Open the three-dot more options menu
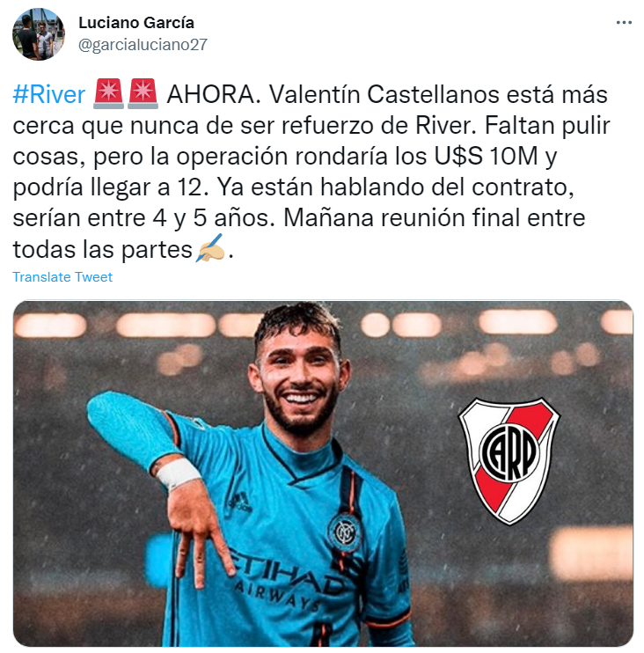The width and height of the screenshot is (644, 653). point(624,23)
